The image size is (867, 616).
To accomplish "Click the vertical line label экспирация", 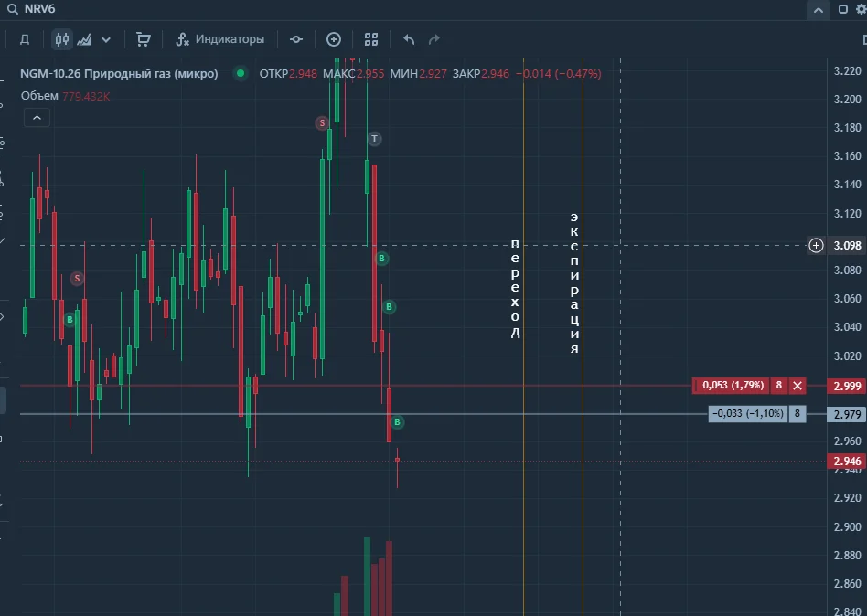I will [x=574, y=282].
